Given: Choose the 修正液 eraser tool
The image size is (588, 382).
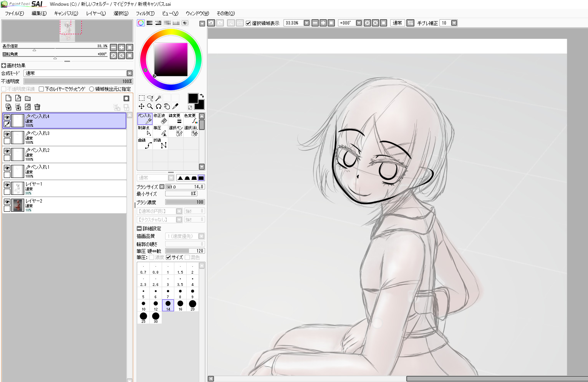Looking at the screenshot, I should tap(160, 119).
